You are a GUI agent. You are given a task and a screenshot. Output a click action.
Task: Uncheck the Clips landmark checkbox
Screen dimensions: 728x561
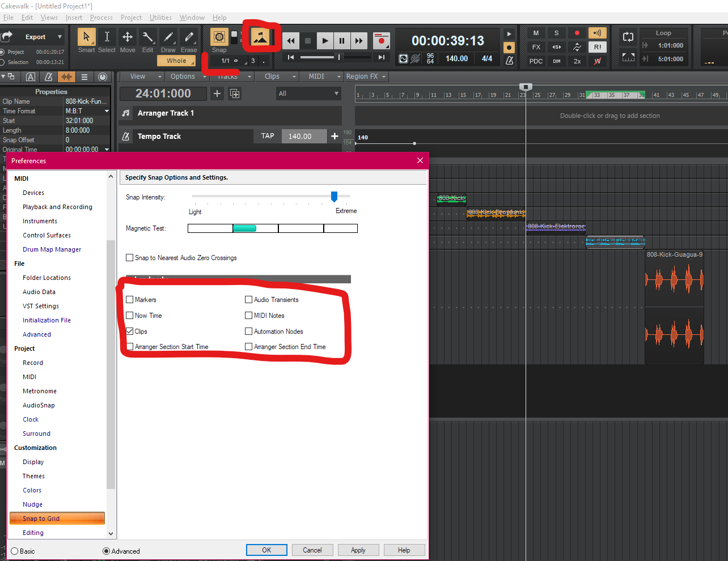pos(130,331)
